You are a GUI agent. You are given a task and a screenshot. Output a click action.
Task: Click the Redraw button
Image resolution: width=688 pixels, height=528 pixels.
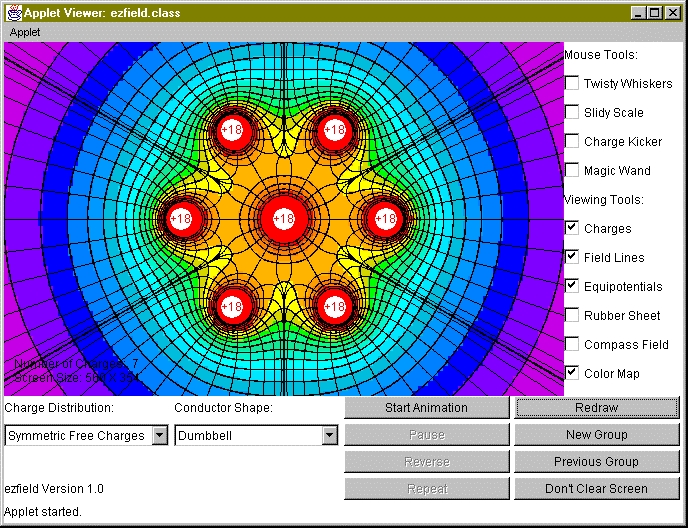pyautogui.click(x=596, y=408)
